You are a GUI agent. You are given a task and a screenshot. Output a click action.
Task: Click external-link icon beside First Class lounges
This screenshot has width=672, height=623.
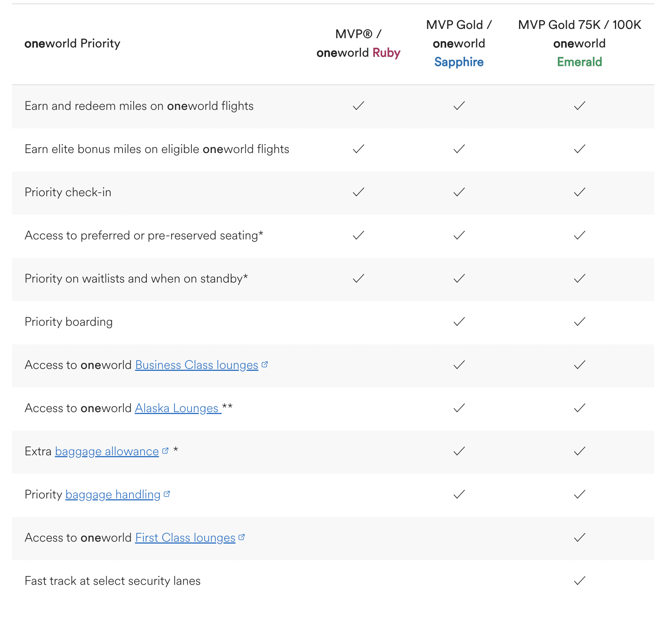pos(242,537)
